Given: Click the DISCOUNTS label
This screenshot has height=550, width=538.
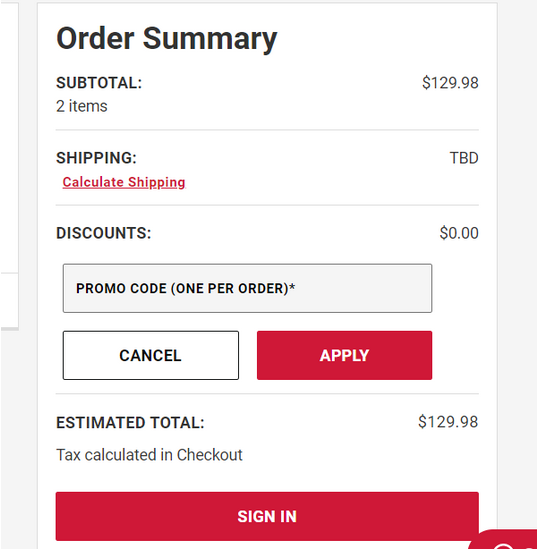Looking at the screenshot, I should pyautogui.click(x=104, y=233).
